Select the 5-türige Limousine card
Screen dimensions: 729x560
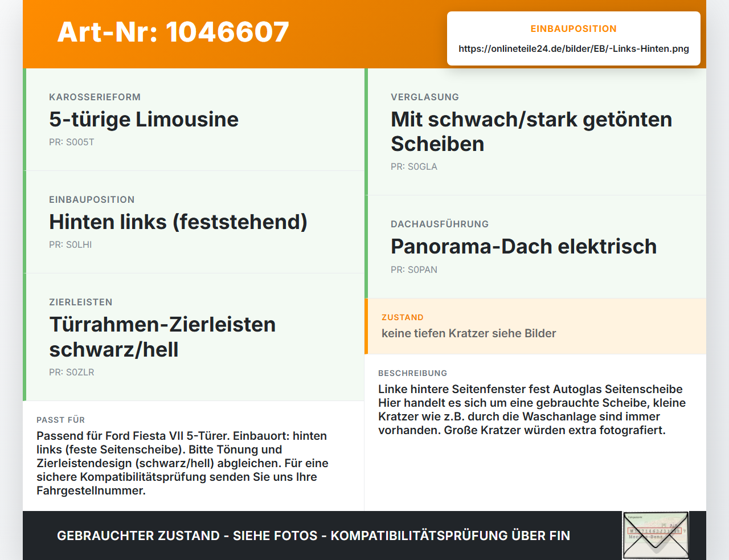pos(194,120)
